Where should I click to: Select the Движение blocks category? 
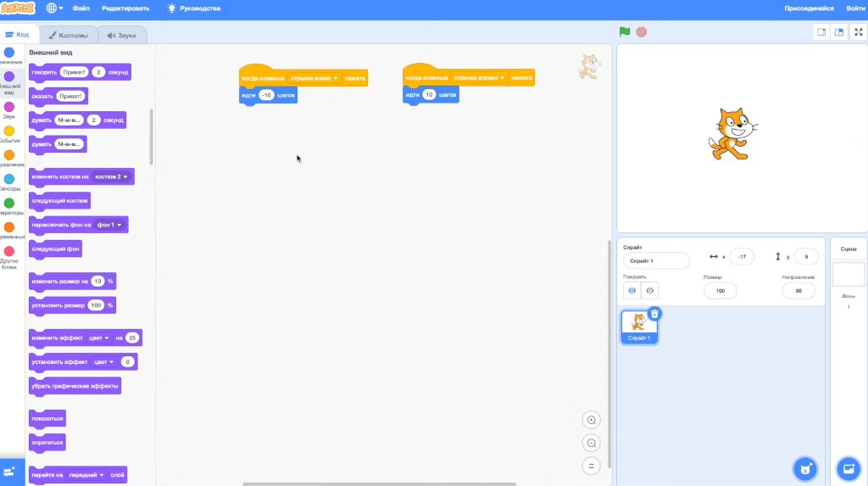click(9, 56)
